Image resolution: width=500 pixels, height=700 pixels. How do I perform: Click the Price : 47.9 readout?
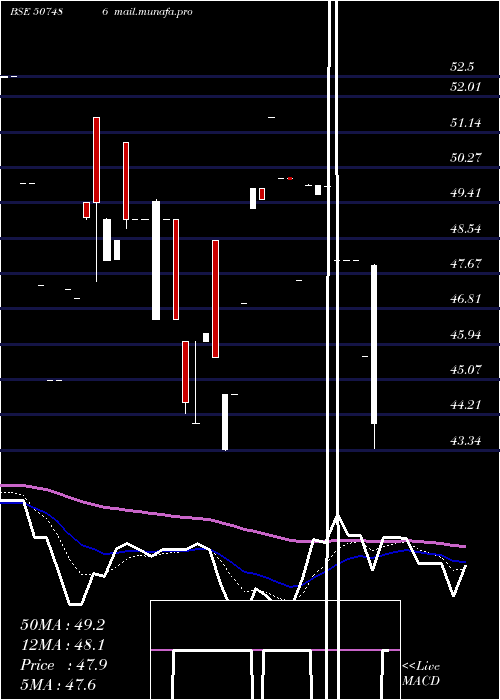pyautogui.click(x=64, y=665)
